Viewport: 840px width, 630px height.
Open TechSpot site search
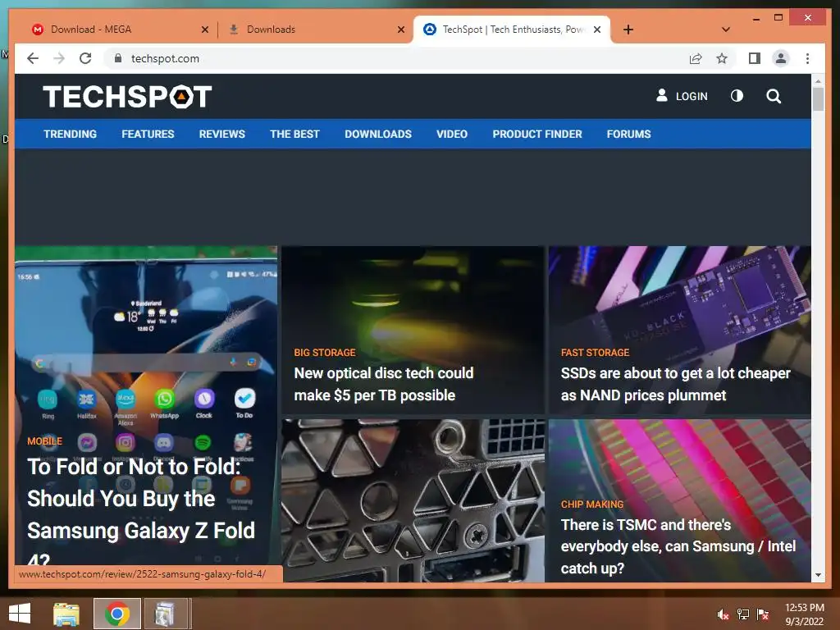(x=773, y=97)
